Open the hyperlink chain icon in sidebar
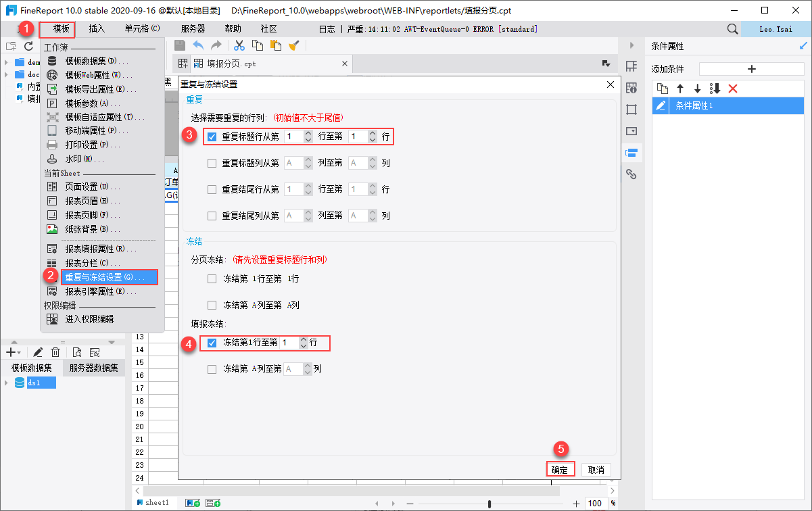 (631, 174)
